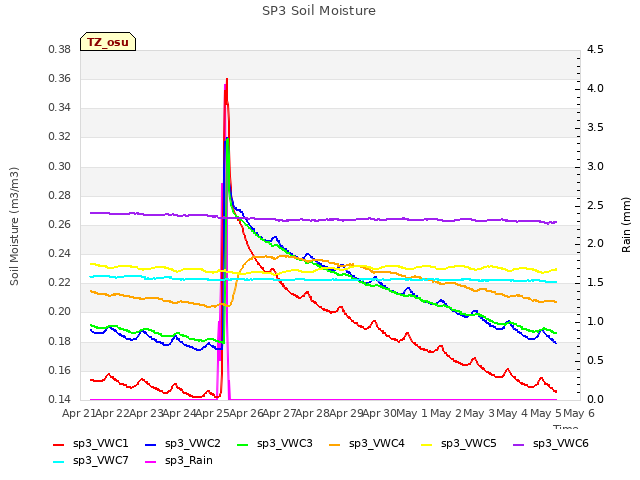Click the May 1 date label
The image size is (640, 480).
(x=412, y=414)
